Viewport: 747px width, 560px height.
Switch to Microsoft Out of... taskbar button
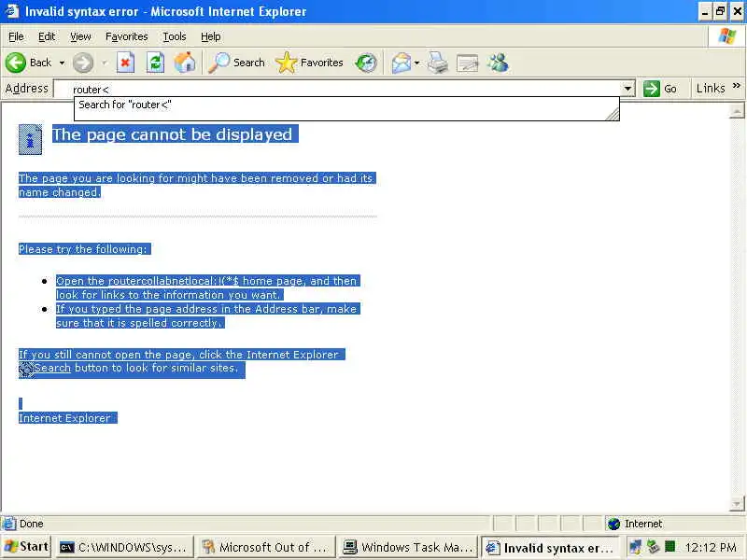click(266, 547)
